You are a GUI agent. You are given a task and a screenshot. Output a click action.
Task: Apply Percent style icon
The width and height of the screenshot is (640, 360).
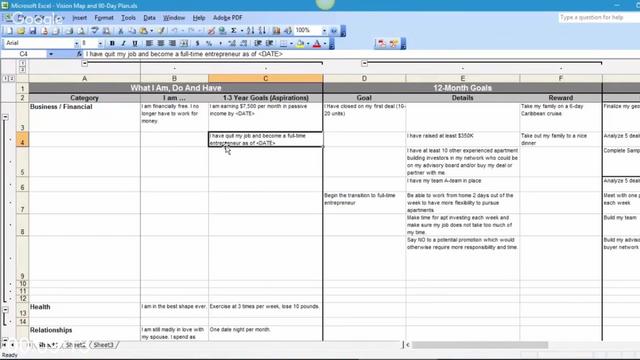[x=209, y=43]
